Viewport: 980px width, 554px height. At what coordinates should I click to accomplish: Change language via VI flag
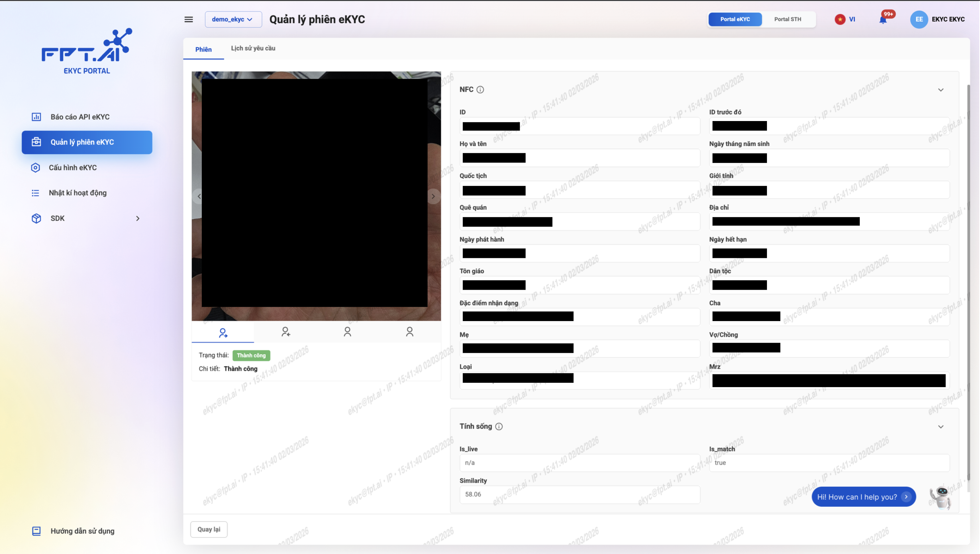[x=845, y=19]
